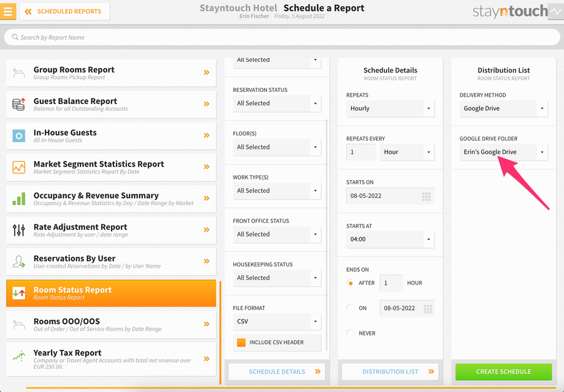
Task: Toggle Include CSV Header checkbox
Action: click(242, 342)
